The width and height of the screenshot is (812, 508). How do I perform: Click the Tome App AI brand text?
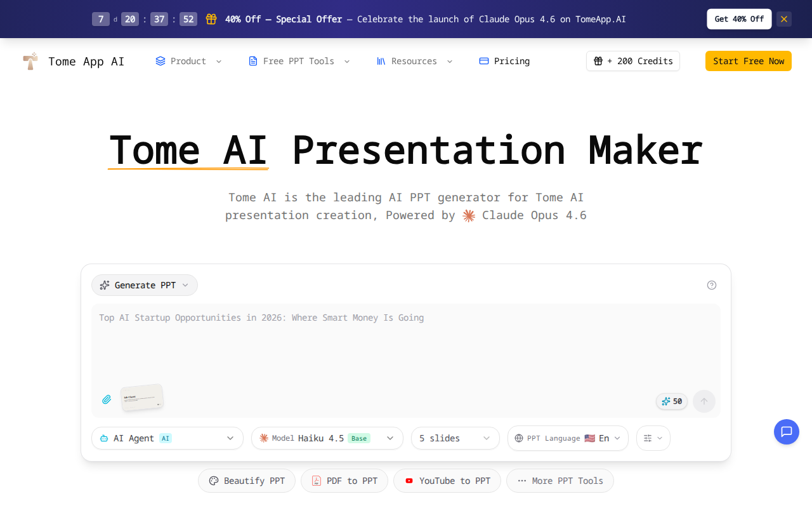click(x=86, y=61)
